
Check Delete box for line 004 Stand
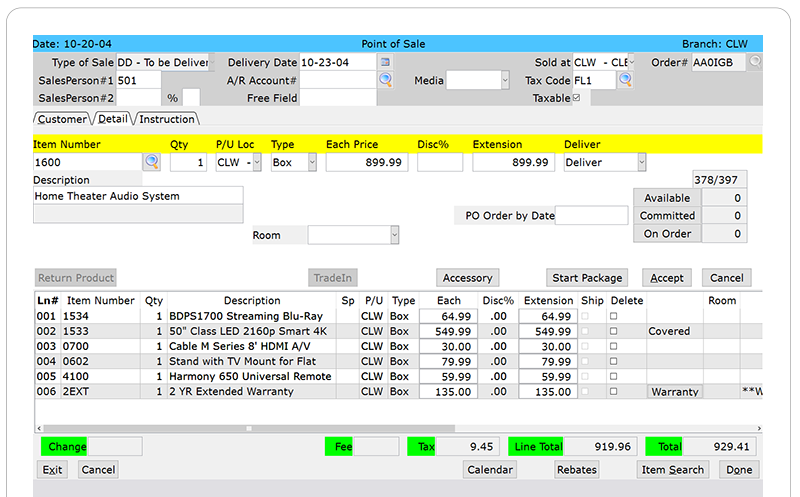click(x=613, y=361)
